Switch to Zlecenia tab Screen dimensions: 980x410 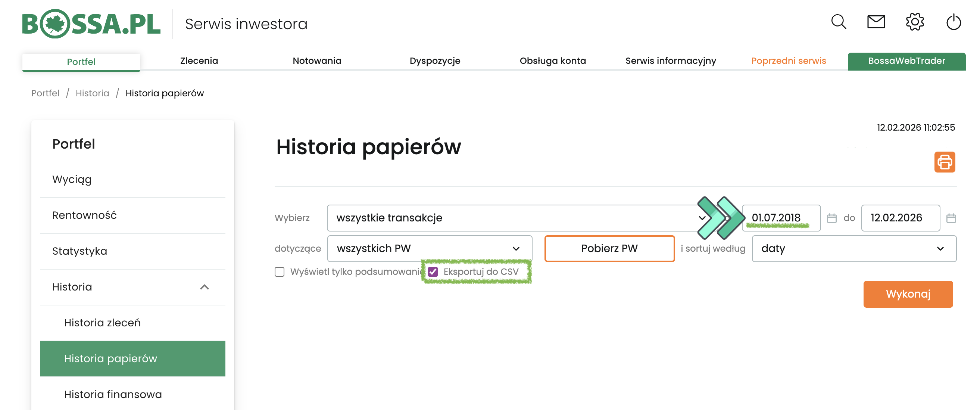point(199,61)
